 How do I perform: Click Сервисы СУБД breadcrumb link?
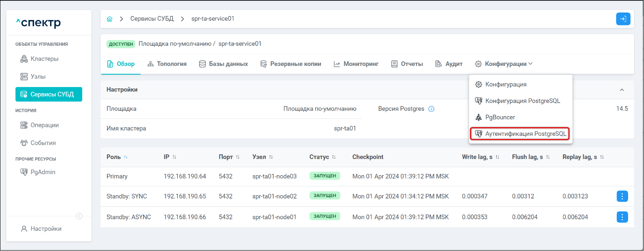[152, 19]
